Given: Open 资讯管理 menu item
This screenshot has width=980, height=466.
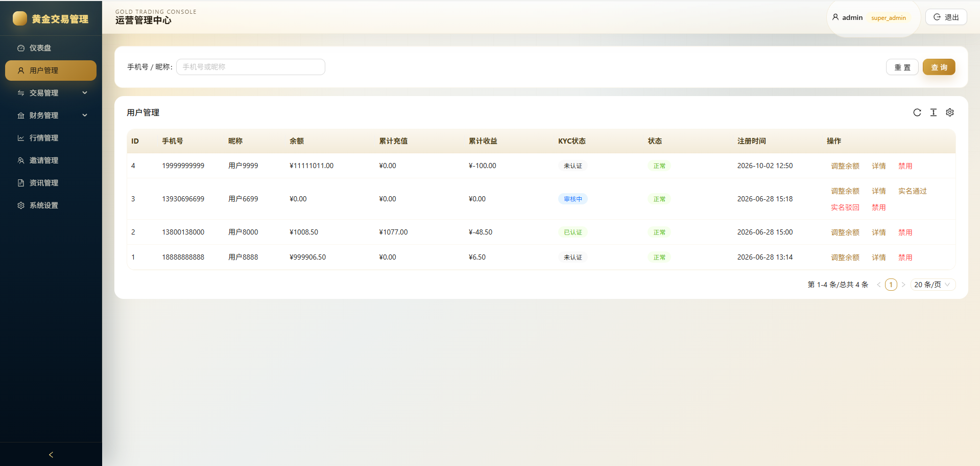Looking at the screenshot, I should (51, 183).
